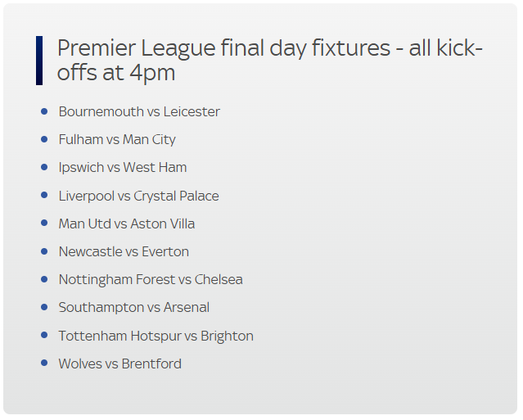Click bullet point beside Liverpool

coord(44,195)
